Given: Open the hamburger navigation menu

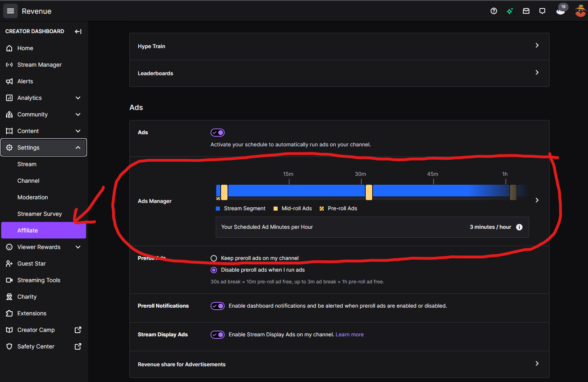Looking at the screenshot, I should coord(11,11).
